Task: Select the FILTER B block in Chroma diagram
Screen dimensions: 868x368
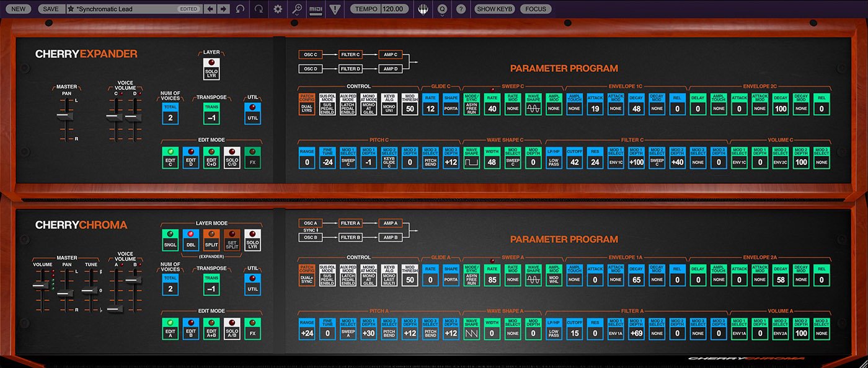Action: (350, 237)
